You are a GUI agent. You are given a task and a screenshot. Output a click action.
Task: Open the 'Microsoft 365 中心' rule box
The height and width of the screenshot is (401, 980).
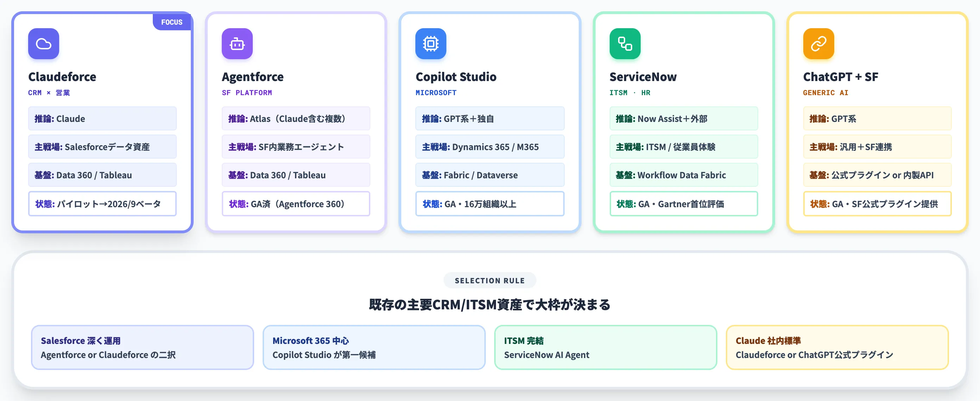(374, 347)
